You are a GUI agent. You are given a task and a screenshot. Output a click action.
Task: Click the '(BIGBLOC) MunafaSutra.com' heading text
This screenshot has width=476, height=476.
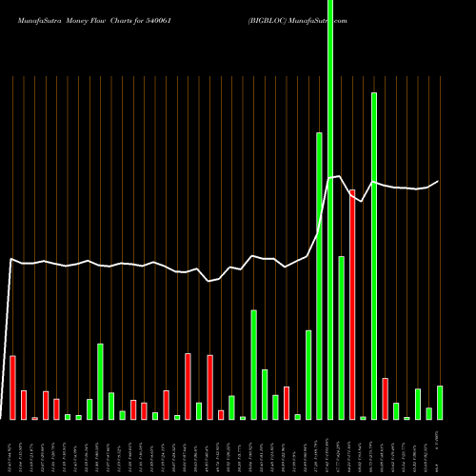click(297, 21)
